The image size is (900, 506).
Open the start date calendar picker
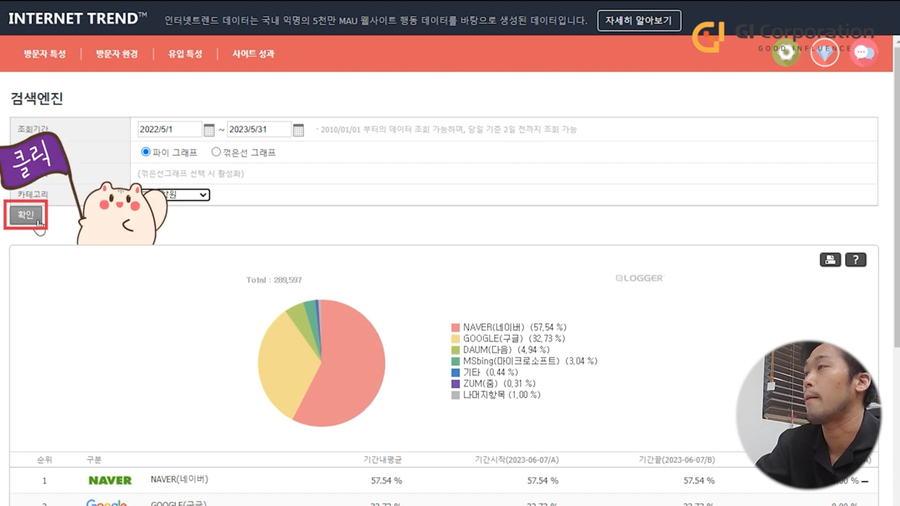tap(209, 130)
